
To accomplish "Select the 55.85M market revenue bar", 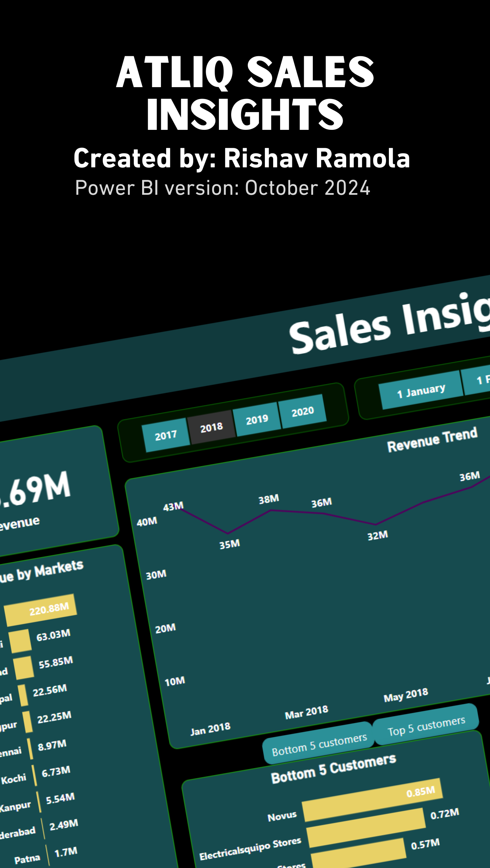I will 24,667.
